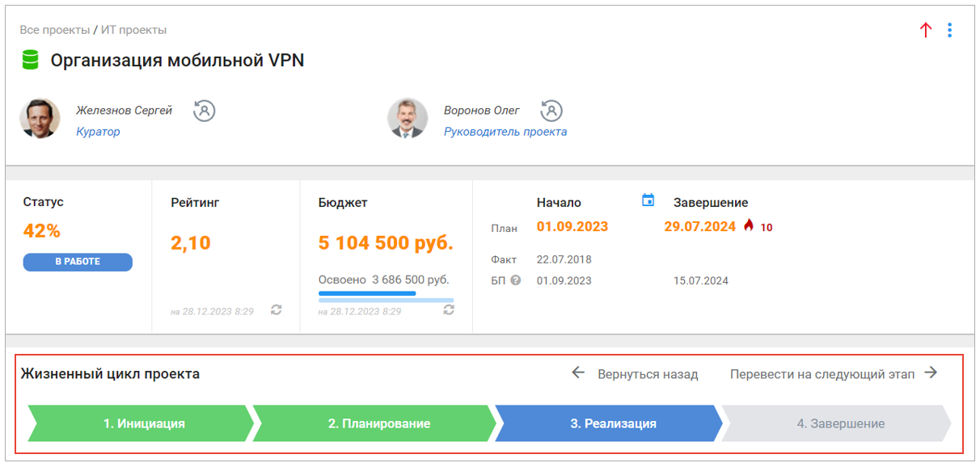
Task: Click the БП help question mark
Action: pos(515,281)
